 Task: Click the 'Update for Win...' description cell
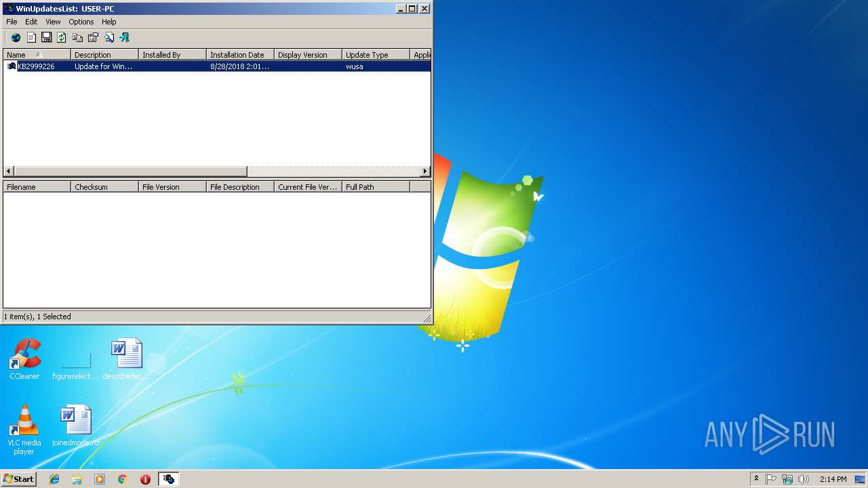104,66
